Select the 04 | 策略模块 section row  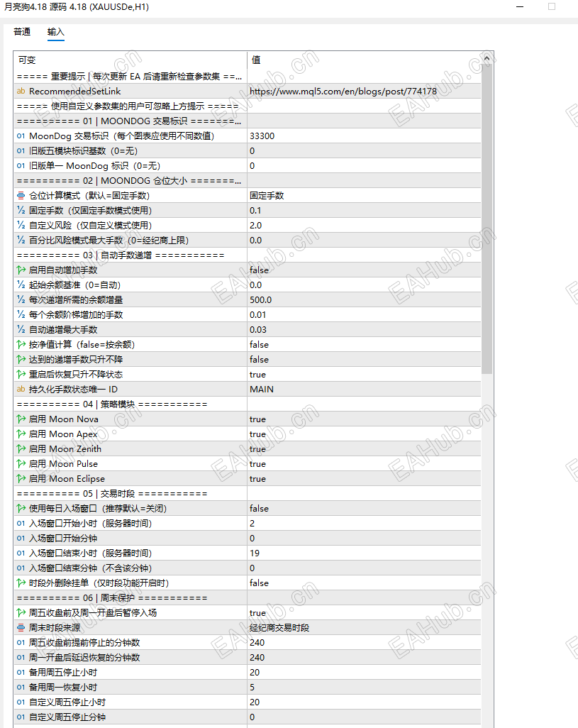pos(248,404)
